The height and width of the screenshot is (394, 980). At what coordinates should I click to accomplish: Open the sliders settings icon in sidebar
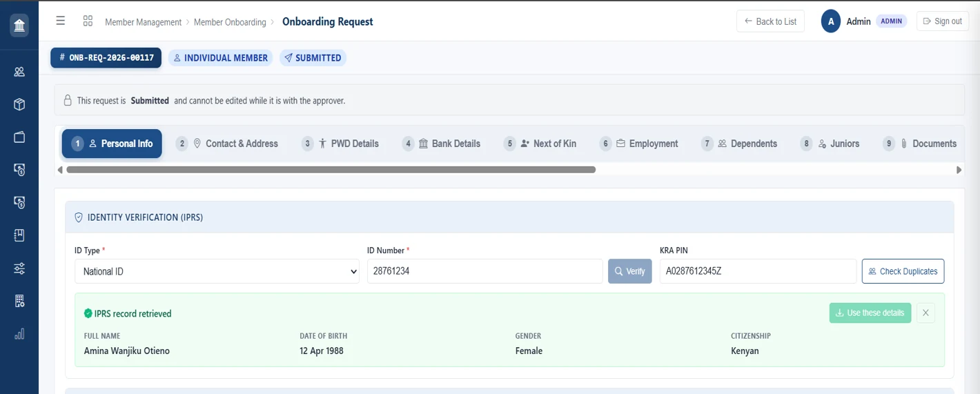pos(19,268)
